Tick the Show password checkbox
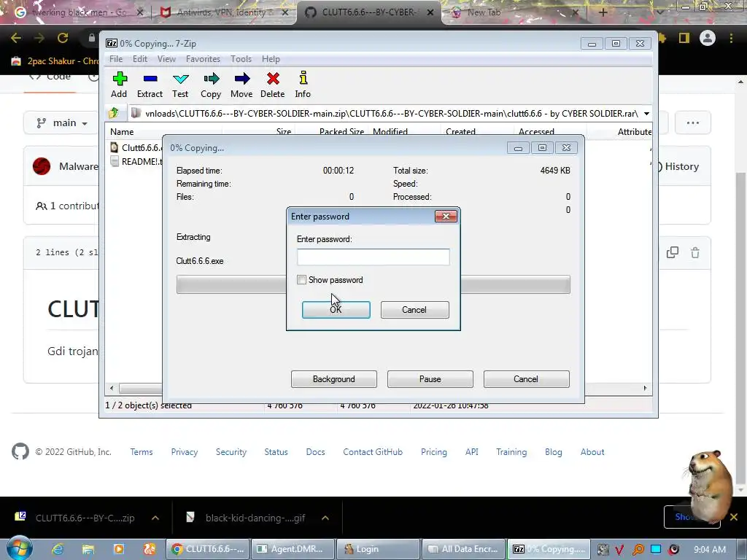The height and width of the screenshot is (560, 747). click(301, 279)
